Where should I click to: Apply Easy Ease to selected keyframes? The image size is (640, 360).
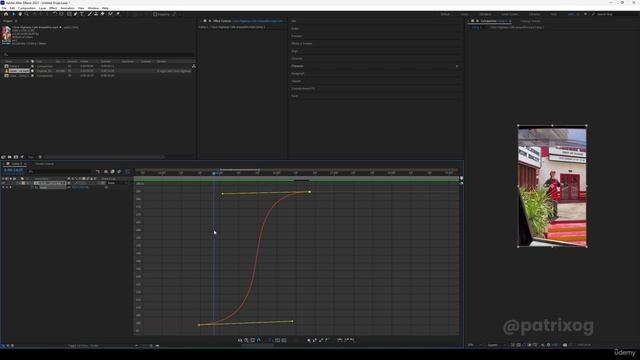pos(340,340)
